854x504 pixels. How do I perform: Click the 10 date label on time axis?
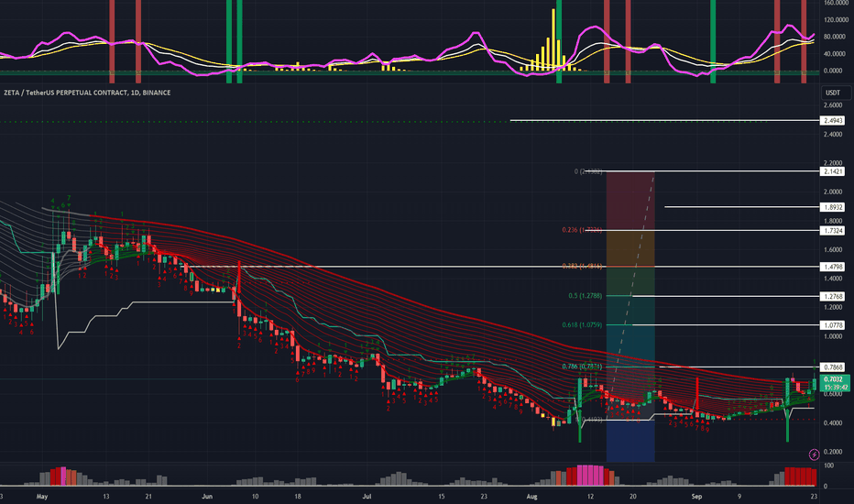[x=255, y=497]
